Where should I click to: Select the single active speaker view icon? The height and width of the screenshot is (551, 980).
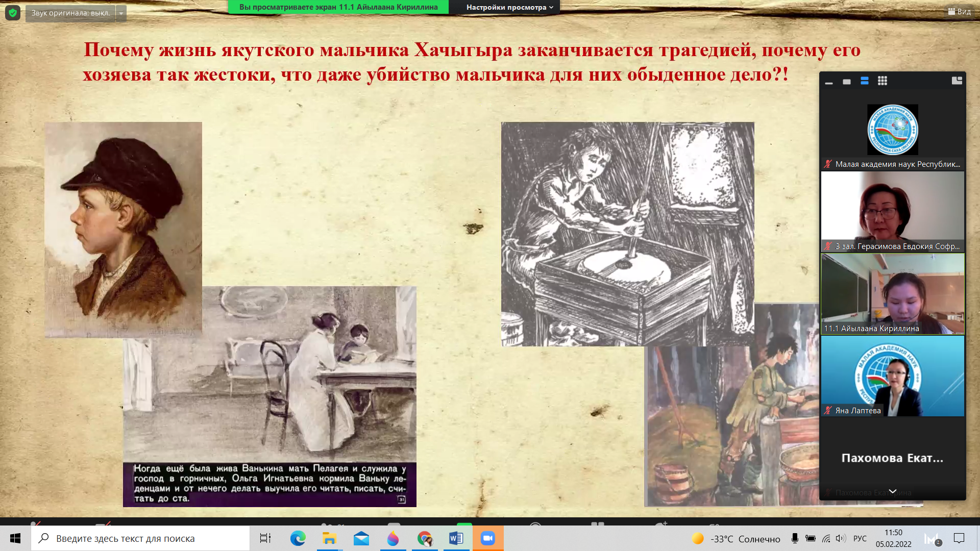click(847, 82)
